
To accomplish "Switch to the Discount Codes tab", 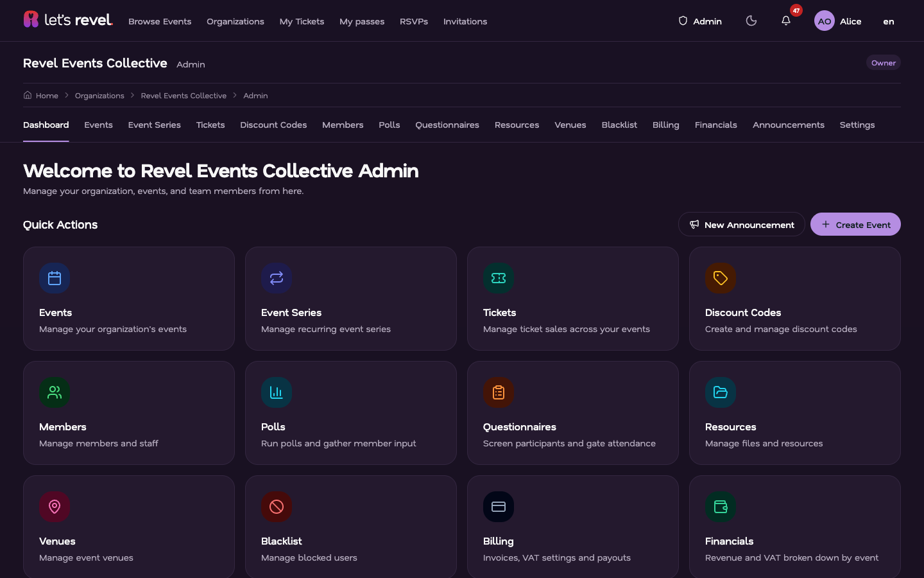I will click(x=273, y=125).
